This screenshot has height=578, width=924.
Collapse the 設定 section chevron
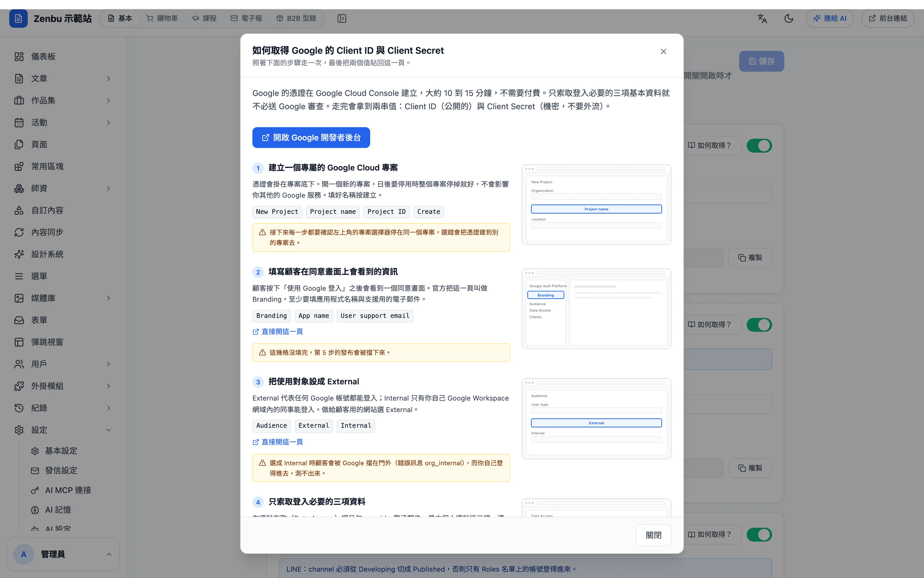[x=109, y=430]
